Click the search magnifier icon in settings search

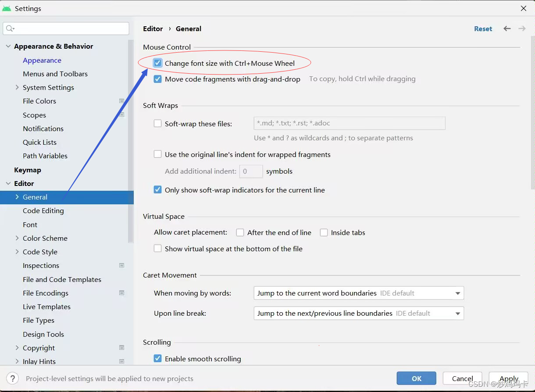tap(9, 29)
